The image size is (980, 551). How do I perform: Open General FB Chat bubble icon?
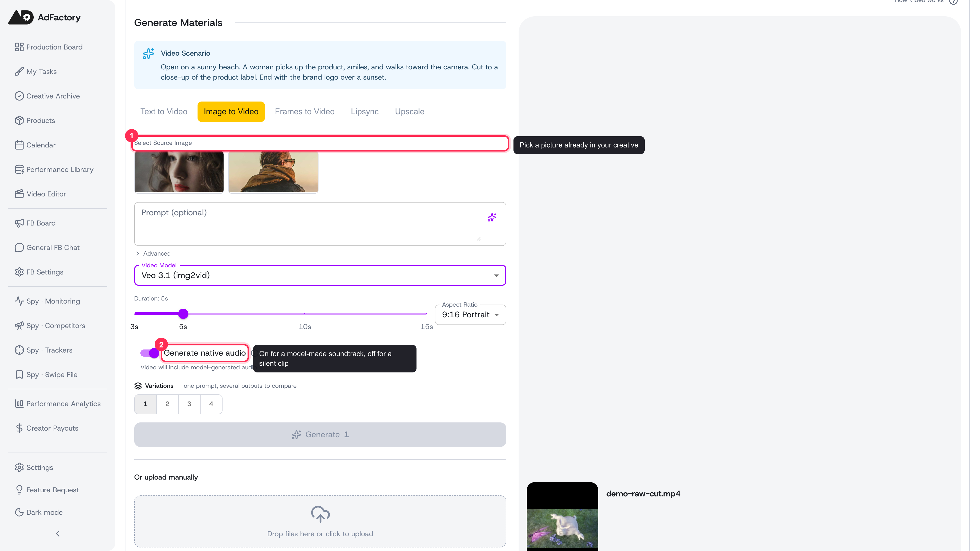[19, 247]
